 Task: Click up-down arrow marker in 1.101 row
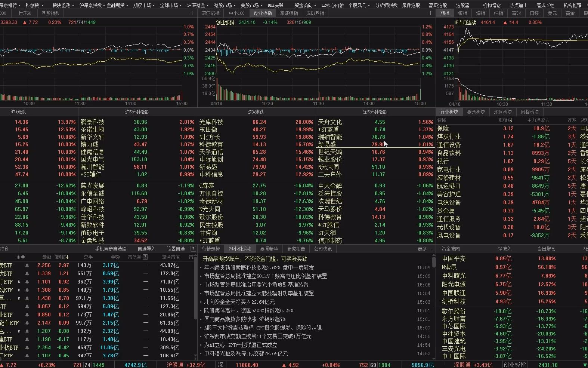tap(19, 282)
